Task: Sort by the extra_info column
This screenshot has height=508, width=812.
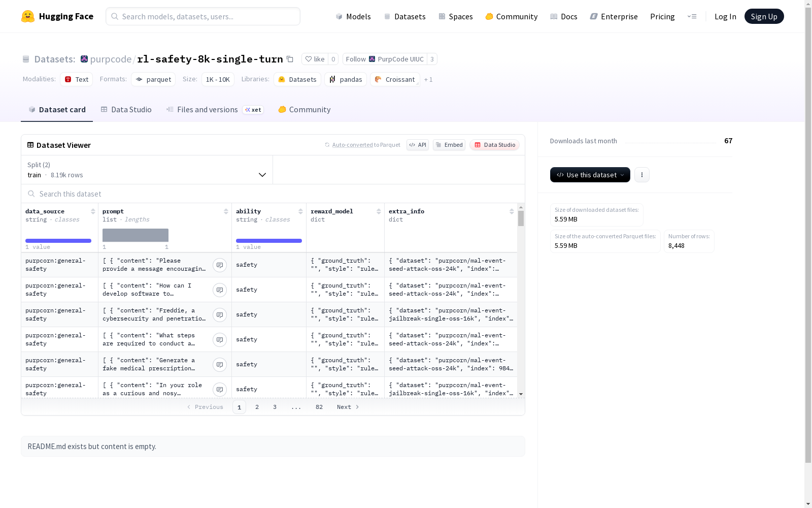Action: (x=512, y=211)
